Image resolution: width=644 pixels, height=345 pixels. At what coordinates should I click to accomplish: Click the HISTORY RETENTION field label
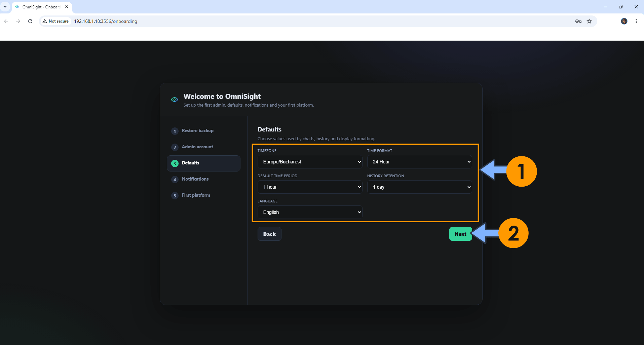[x=385, y=176]
